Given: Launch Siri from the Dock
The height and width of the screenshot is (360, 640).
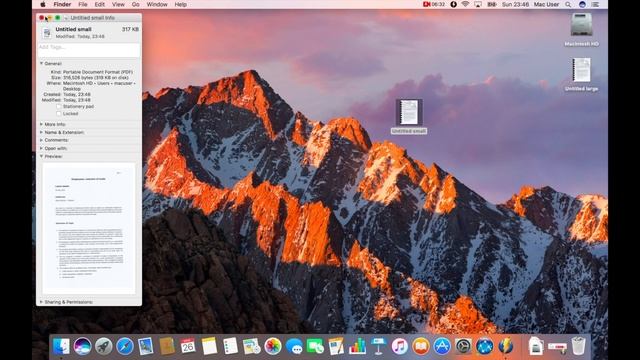Looking at the screenshot, I should tap(82, 347).
